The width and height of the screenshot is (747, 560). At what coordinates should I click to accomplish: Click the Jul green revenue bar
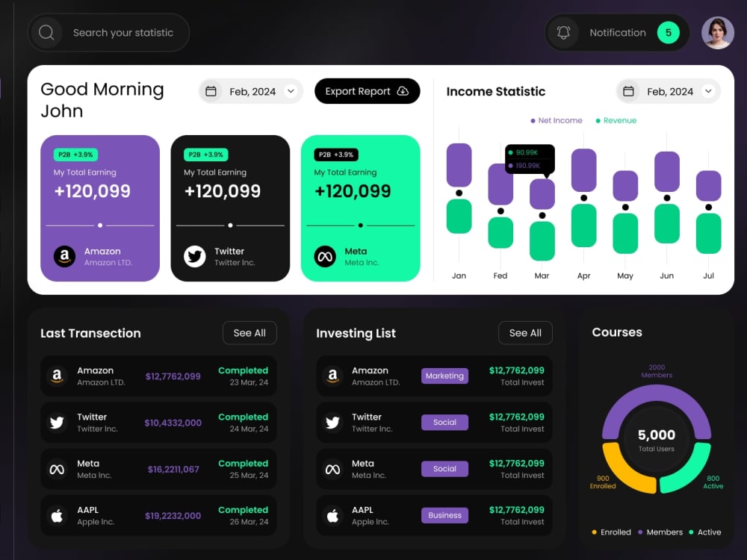pos(708,233)
